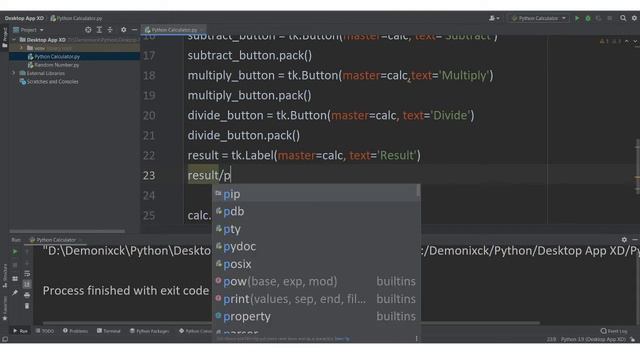This screenshot has height=360, width=640.
Task: Open the Terminal tool window tab
Action: [x=109, y=331]
